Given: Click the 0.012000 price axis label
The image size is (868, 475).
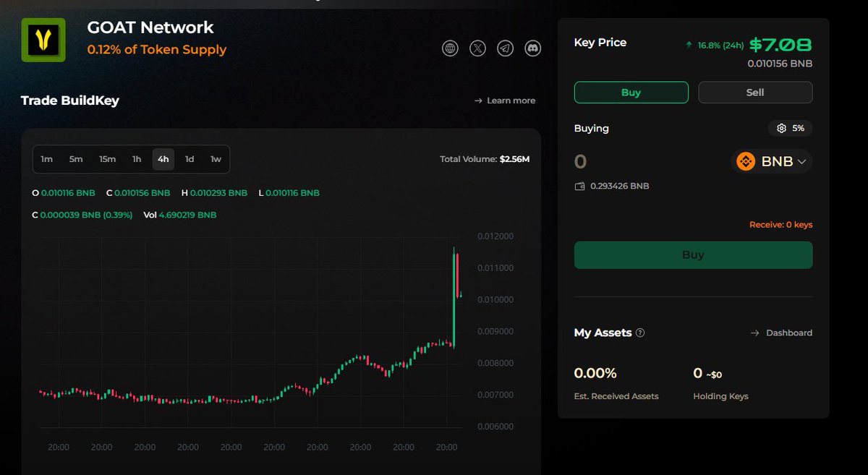Looking at the screenshot, I should [x=495, y=236].
